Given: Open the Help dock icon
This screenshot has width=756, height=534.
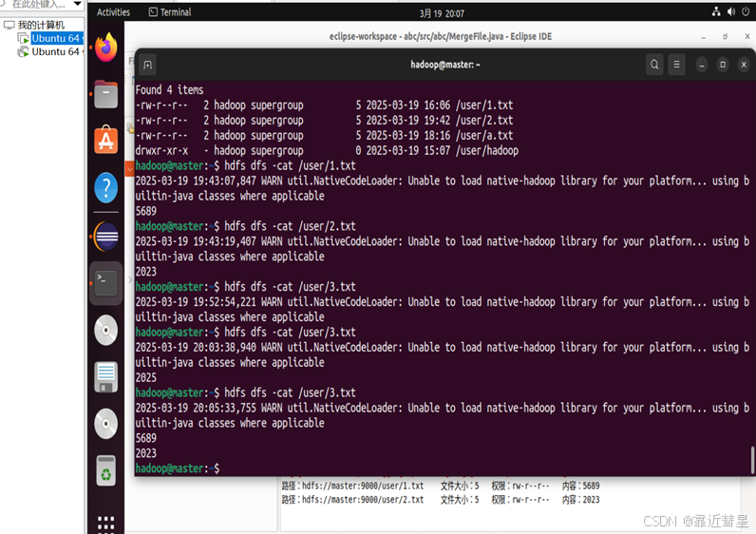Looking at the screenshot, I should (106, 187).
